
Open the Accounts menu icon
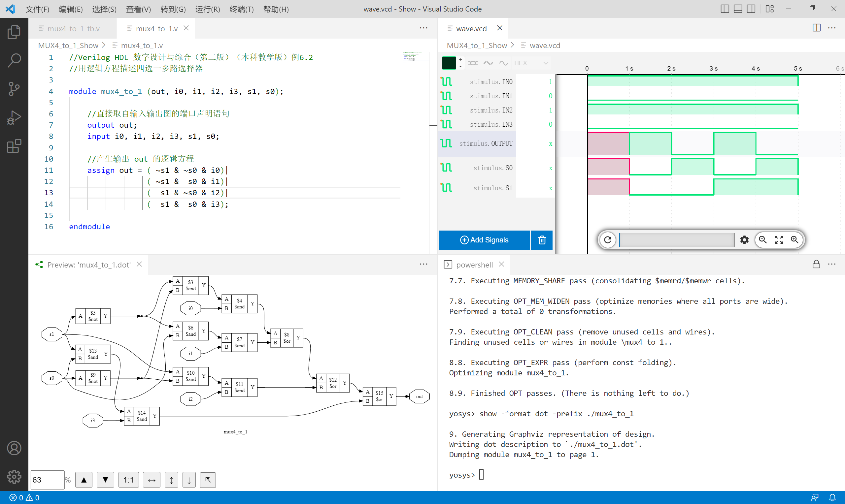coord(14,448)
